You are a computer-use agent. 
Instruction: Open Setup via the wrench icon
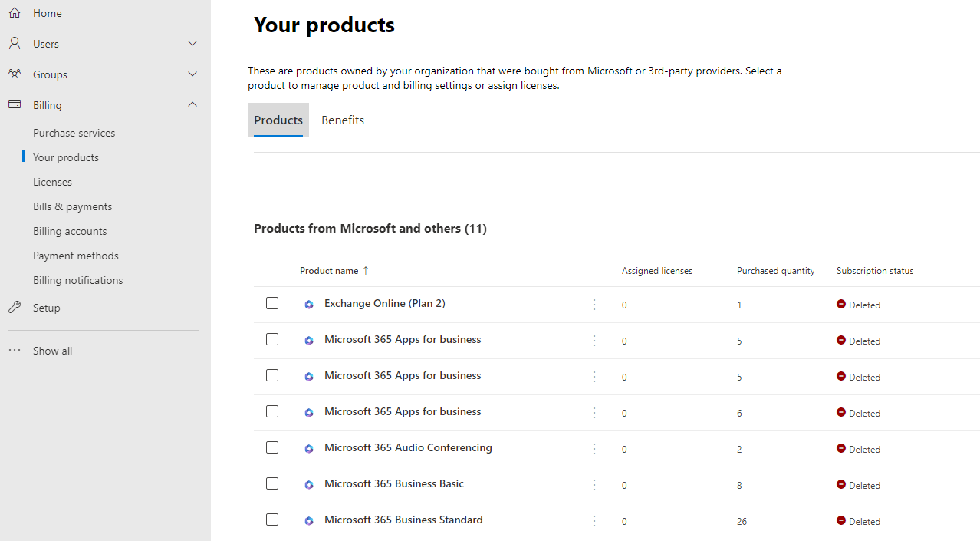14,307
